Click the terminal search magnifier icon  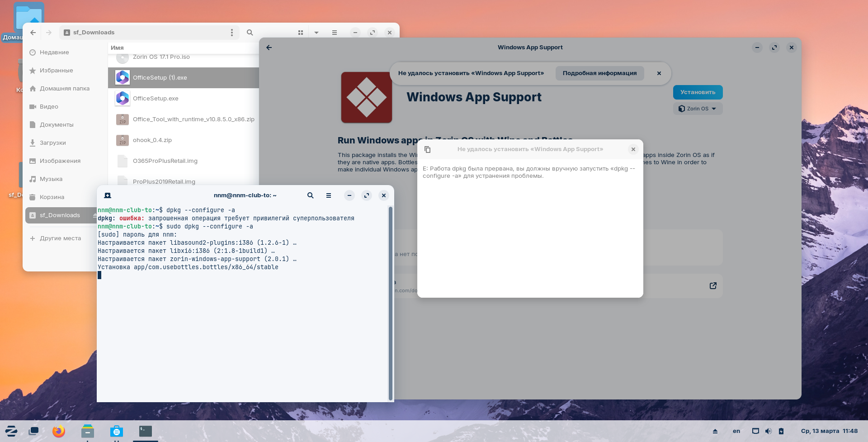pyautogui.click(x=310, y=195)
